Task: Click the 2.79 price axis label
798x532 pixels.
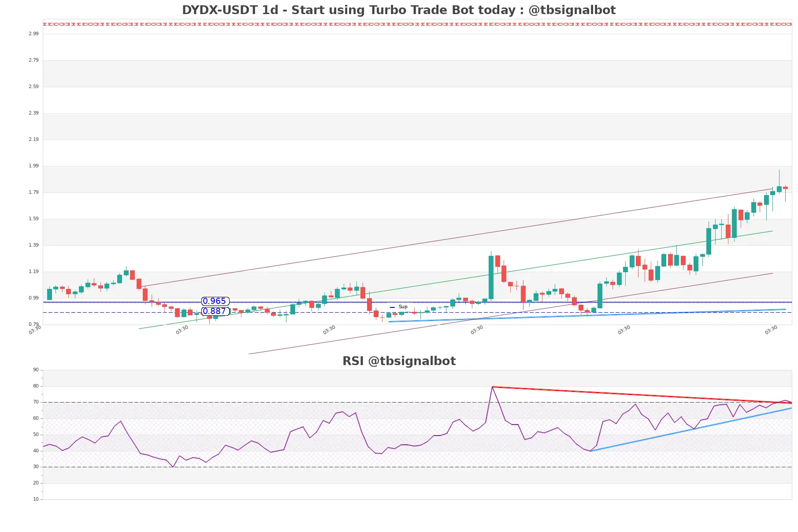Action: click(x=33, y=60)
